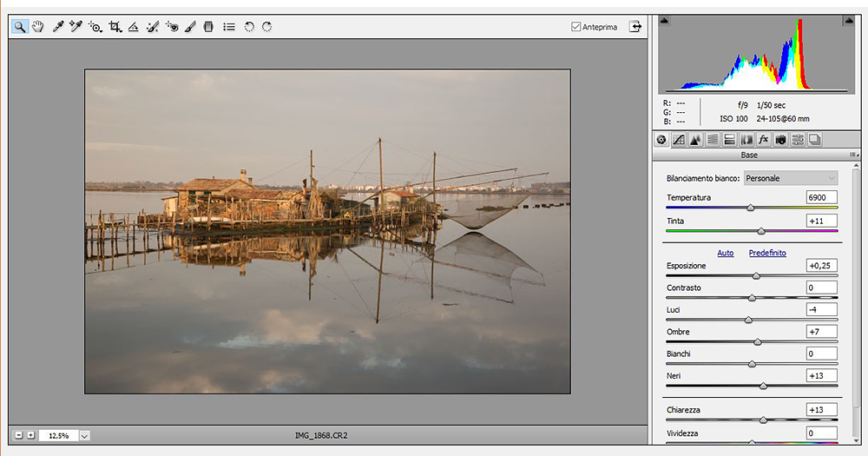
Task: Open the HSL / Grayscale panel
Action: tap(713, 140)
